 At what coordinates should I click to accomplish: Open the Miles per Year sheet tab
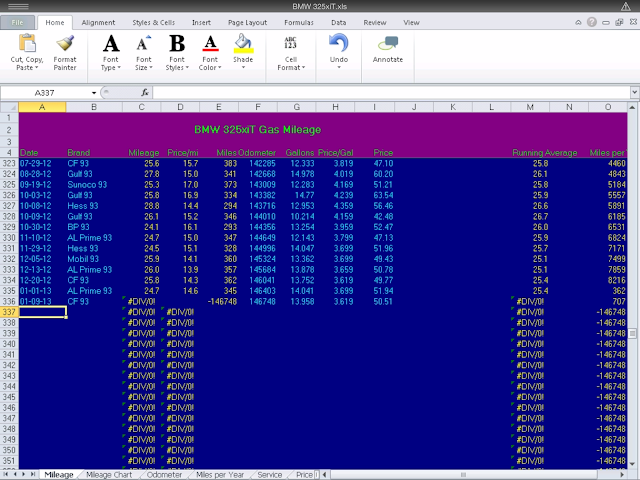220,475
